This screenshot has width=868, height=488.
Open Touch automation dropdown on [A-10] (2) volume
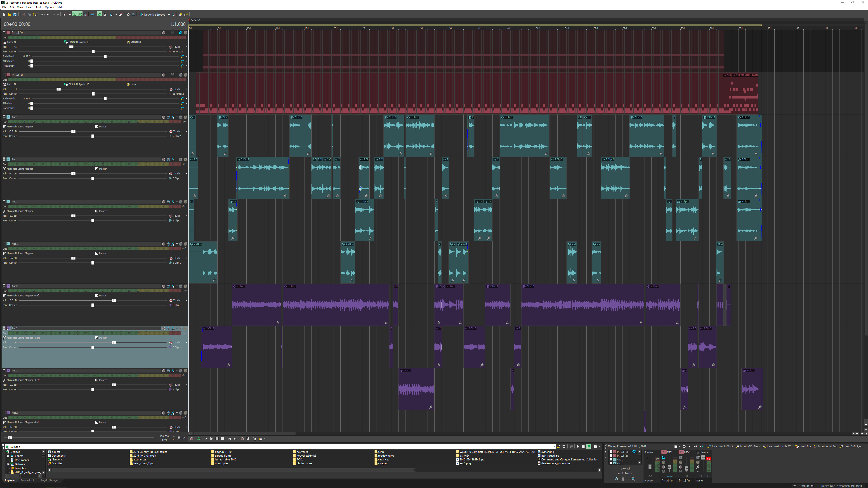click(186, 47)
